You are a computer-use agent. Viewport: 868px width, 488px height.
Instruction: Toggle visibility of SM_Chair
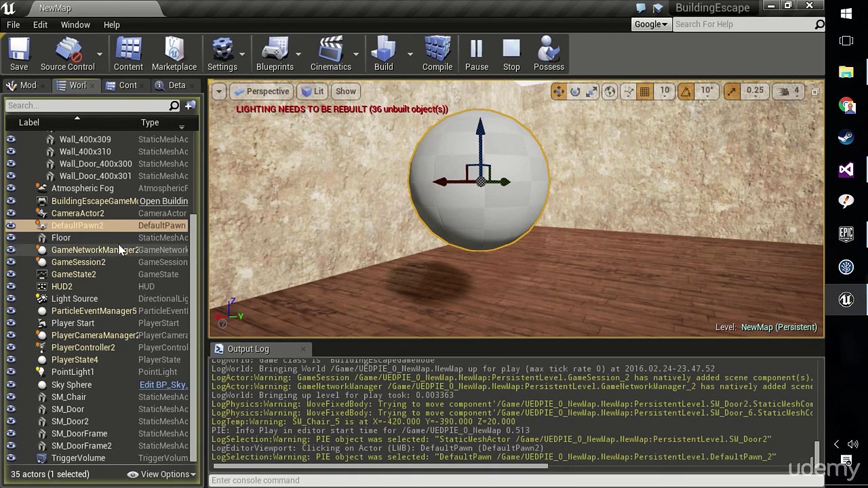[11, 397]
